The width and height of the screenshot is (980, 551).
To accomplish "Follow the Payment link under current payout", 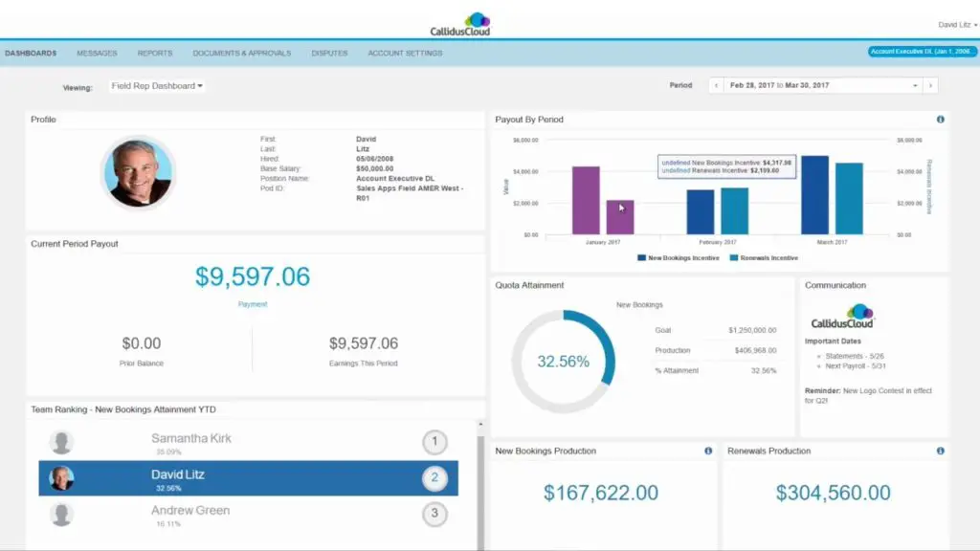I will pyautogui.click(x=253, y=304).
